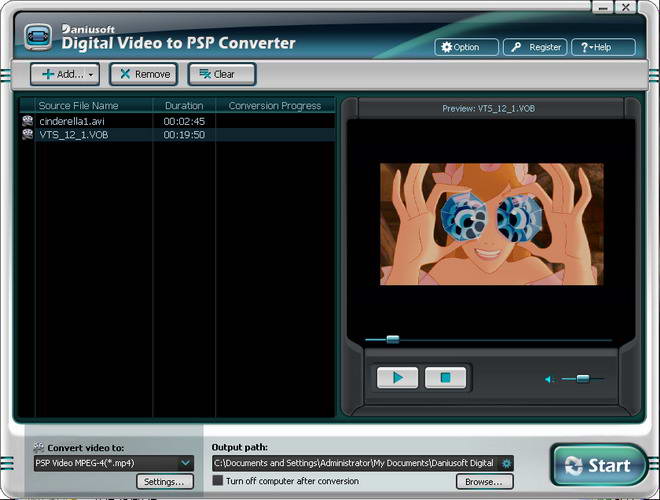Click the video preview frame
Image resolution: width=660 pixels, height=500 pixels.
point(492,224)
